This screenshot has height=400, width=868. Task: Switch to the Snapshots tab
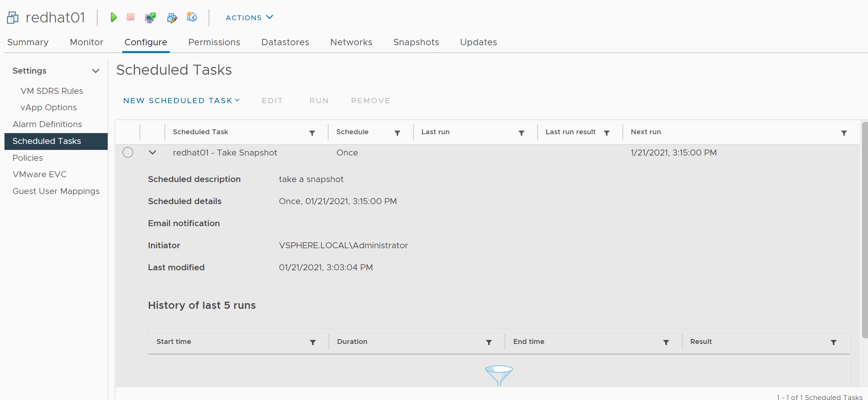pyautogui.click(x=416, y=42)
